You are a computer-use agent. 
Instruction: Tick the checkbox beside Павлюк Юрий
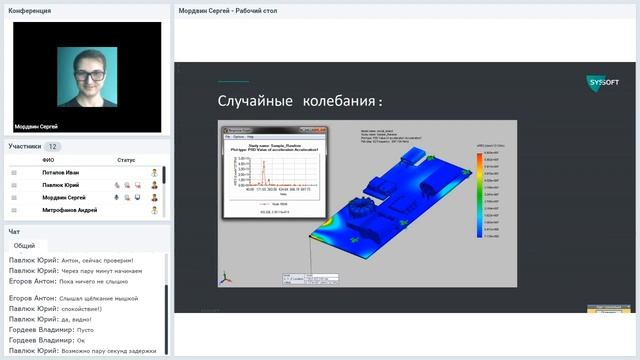pyautogui.click(x=14, y=185)
